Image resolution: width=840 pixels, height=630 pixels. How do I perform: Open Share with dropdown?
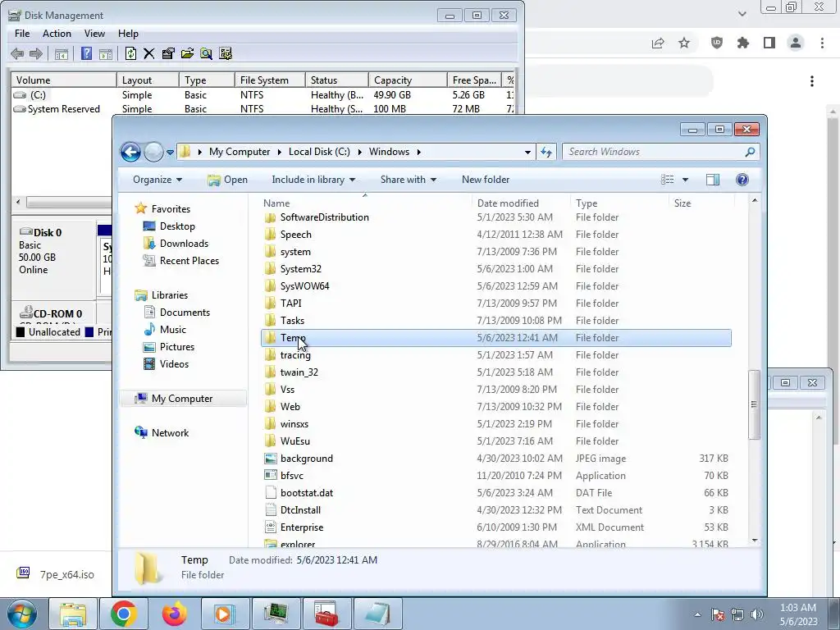pyautogui.click(x=409, y=180)
